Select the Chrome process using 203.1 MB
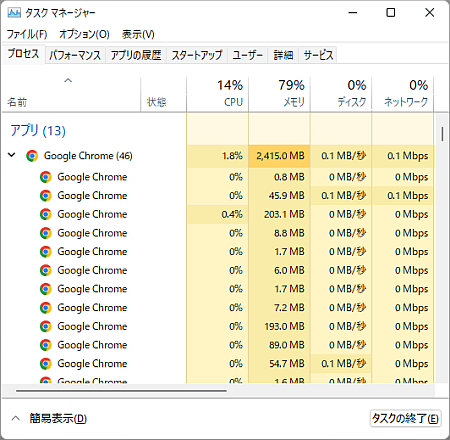 tap(218, 214)
